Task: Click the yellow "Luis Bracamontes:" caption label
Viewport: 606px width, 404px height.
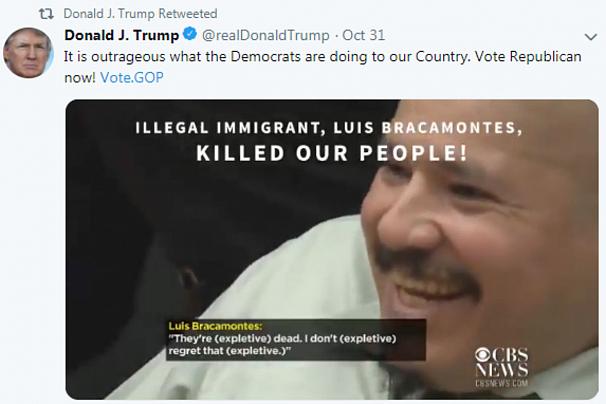Action: [215, 326]
